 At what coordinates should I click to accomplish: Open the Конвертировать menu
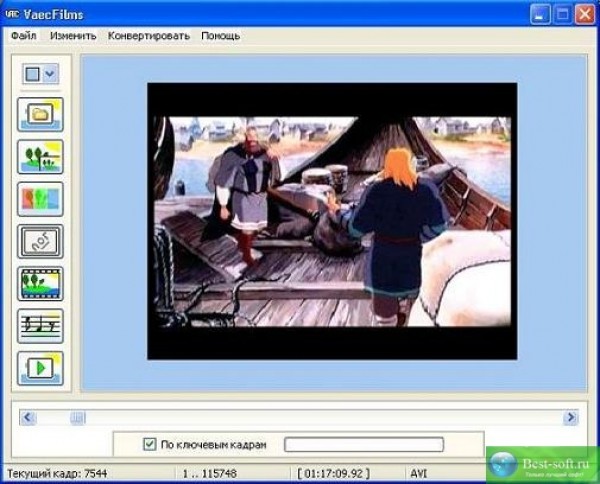[x=149, y=36]
